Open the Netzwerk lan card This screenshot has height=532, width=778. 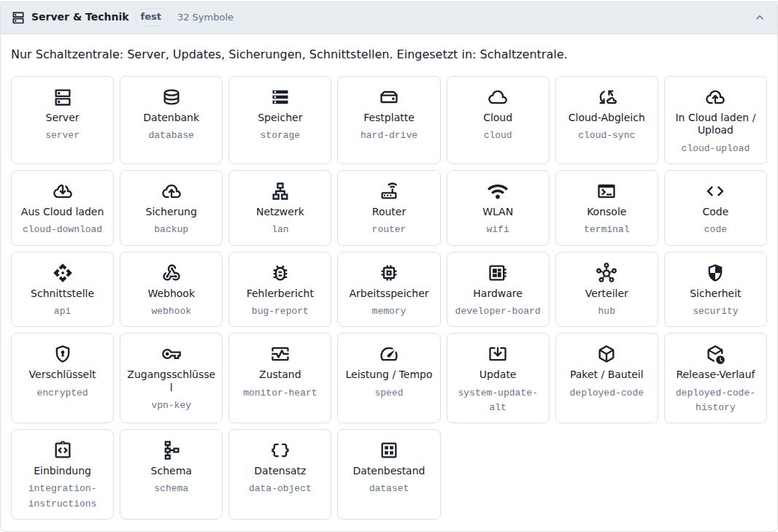(x=280, y=208)
